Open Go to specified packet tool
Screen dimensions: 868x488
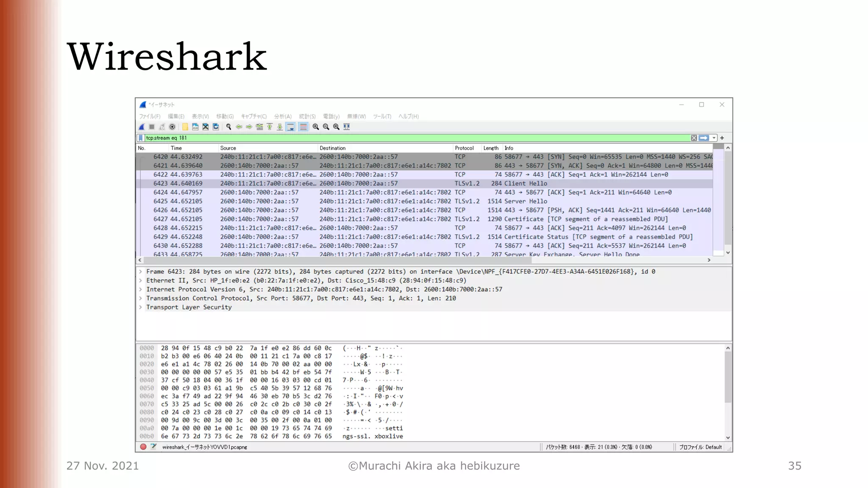click(259, 127)
